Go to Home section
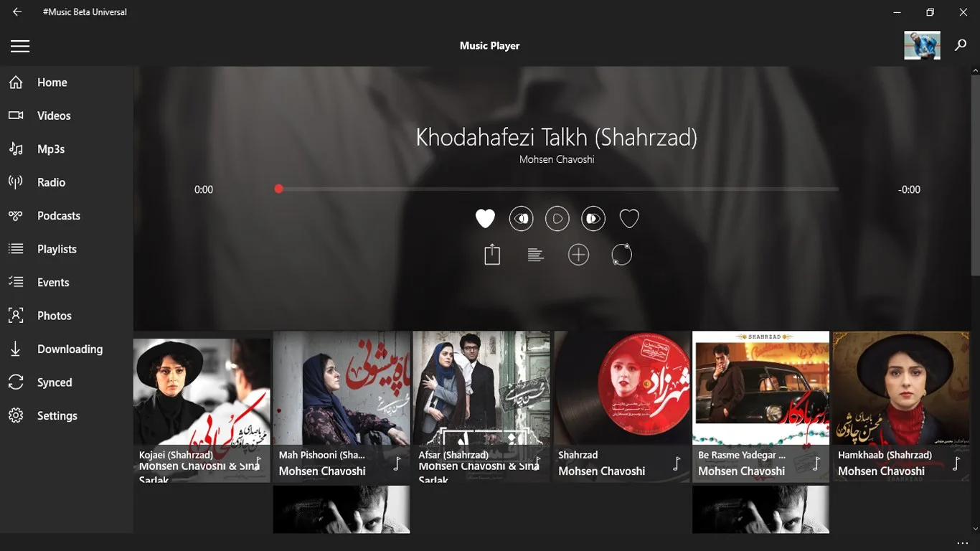The width and height of the screenshot is (980, 551). (x=52, y=83)
